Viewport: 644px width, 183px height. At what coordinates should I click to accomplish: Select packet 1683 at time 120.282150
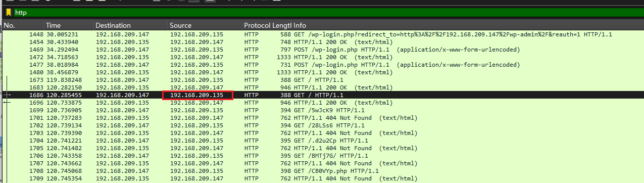click(323, 87)
